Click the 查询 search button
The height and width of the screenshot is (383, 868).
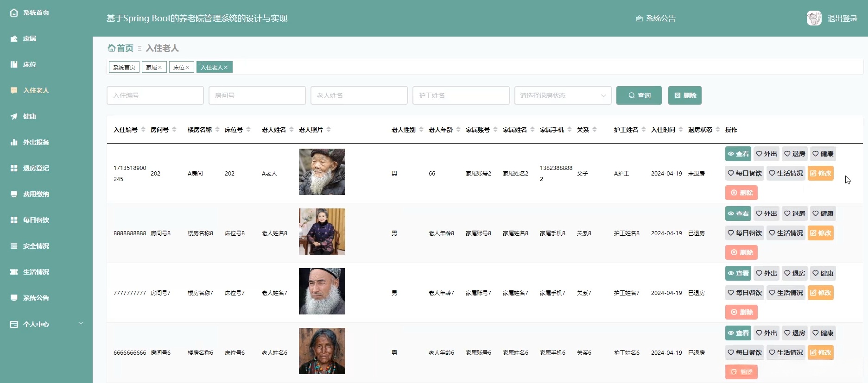[x=639, y=95]
